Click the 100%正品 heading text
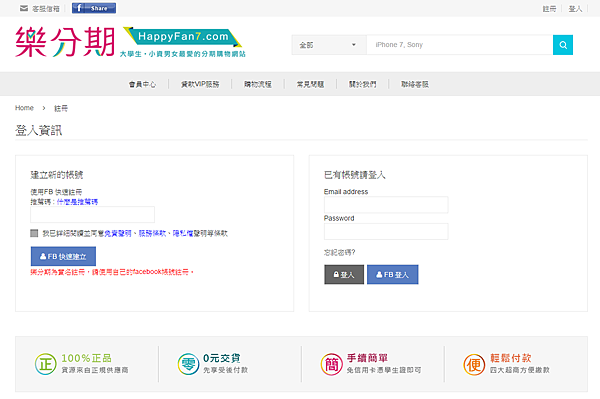Image resolution: width=600 pixels, height=399 pixels. point(86,358)
